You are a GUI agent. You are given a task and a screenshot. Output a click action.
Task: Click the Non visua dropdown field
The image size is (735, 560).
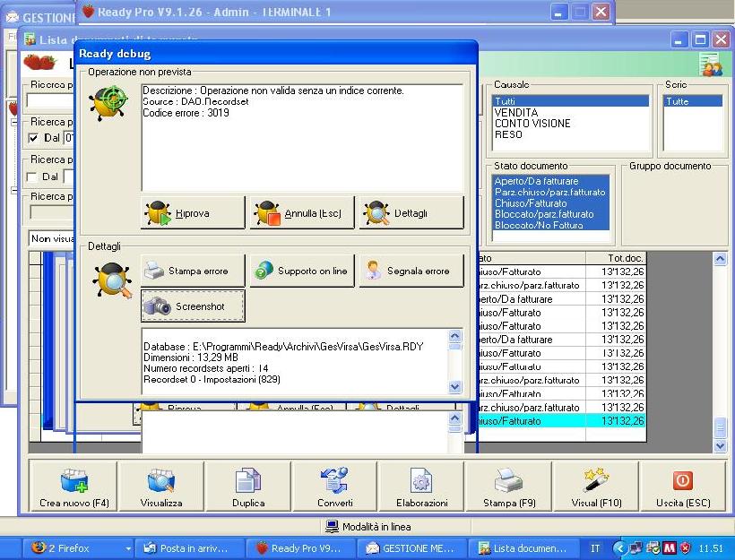pos(52,238)
